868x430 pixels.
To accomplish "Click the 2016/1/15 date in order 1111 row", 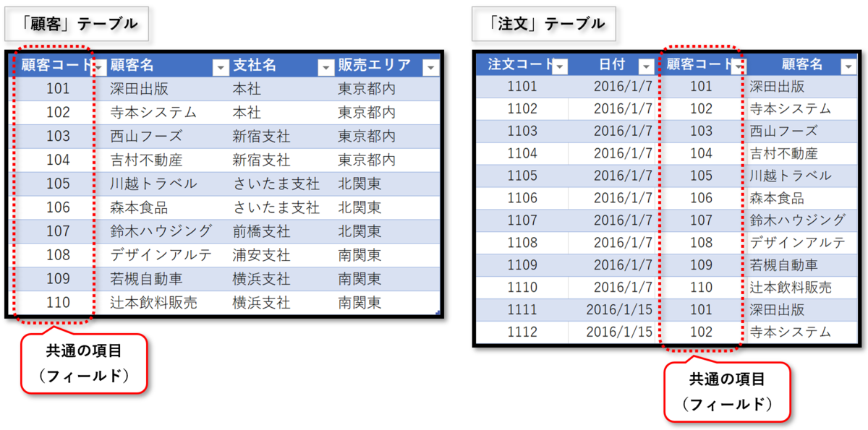I will pyautogui.click(x=619, y=310).
